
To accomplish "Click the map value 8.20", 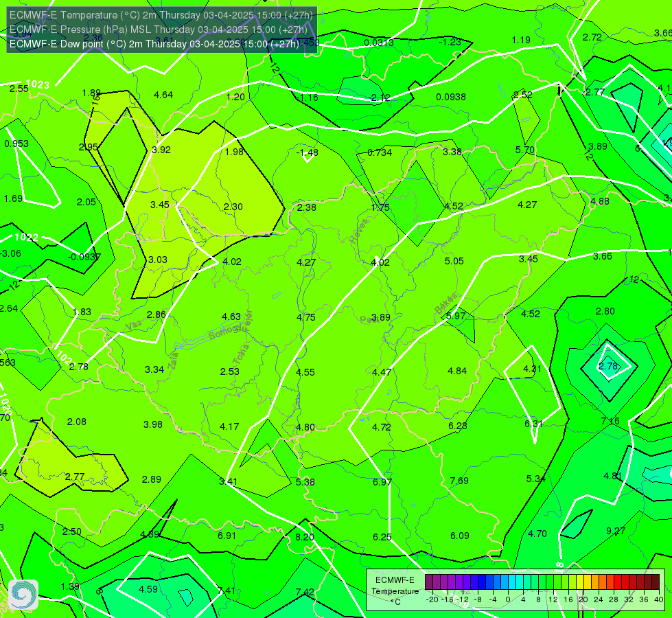I will (305, 537).
